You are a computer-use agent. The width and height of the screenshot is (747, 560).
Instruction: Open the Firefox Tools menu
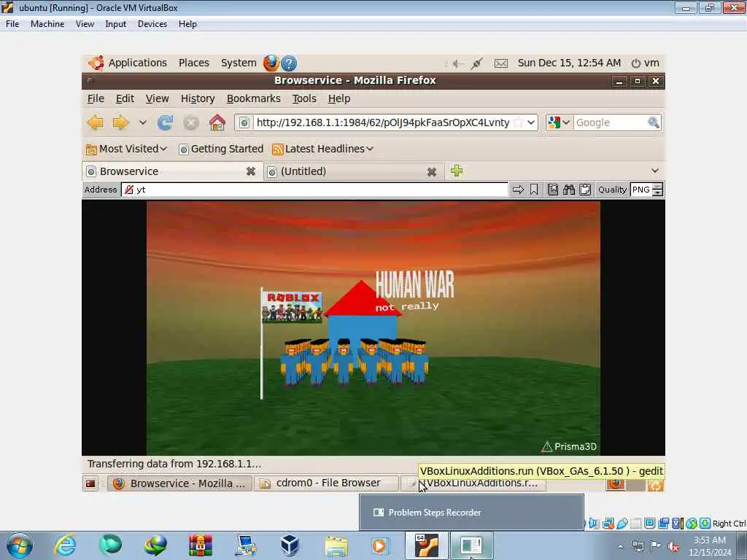point(304,98)
